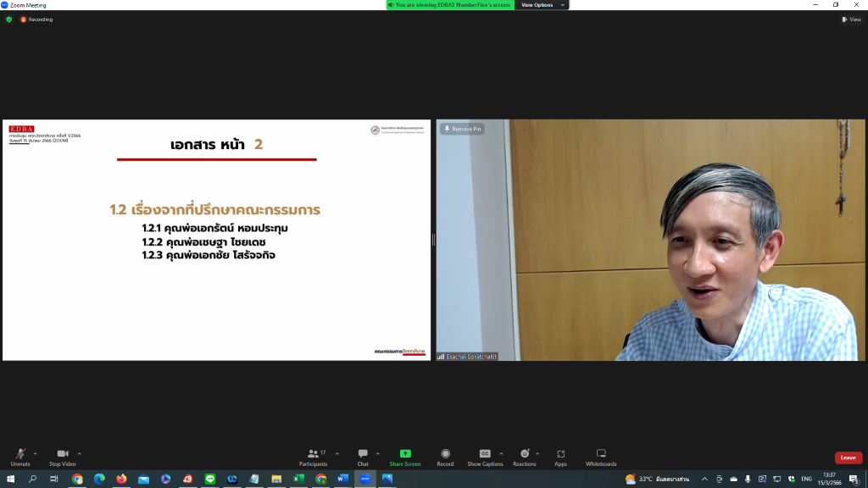Click the Record button
Viewport: 868px width, 488px height.
coord(445,457)
